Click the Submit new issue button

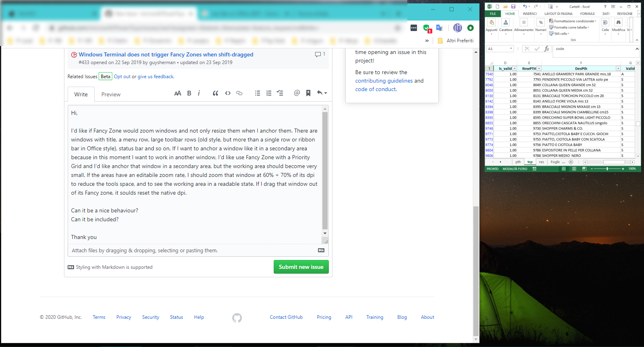point(301,267)
